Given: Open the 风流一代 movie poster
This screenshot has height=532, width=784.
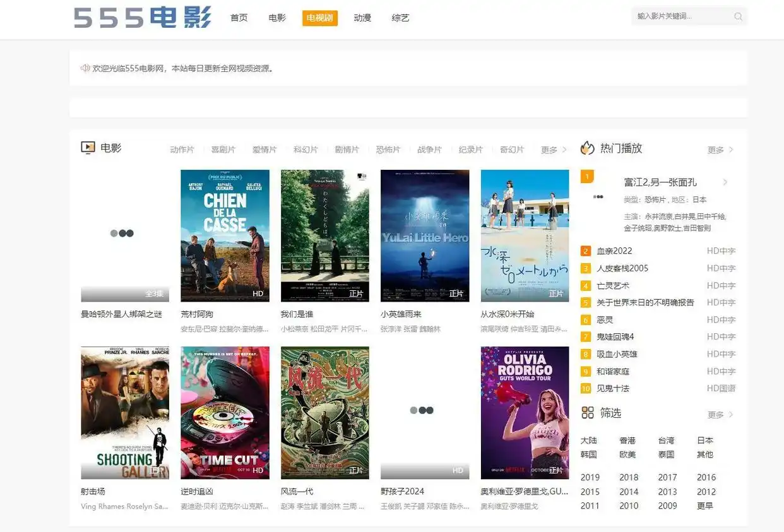Looking at the screenshot, I should [x=325, y=412].
